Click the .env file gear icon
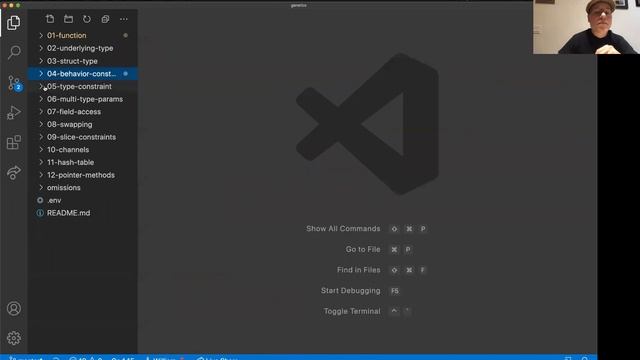Screen dimensions: 640x360 (x=40, y=200)
